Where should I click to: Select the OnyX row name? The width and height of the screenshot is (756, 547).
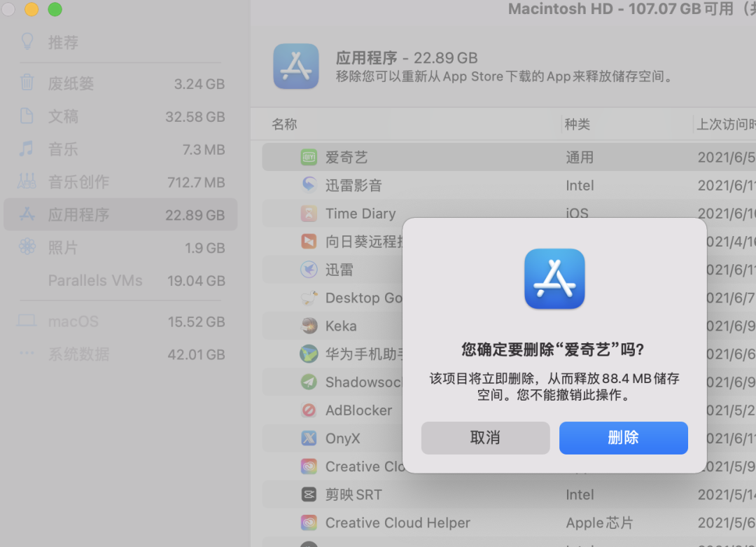click(x=343, y=438)
